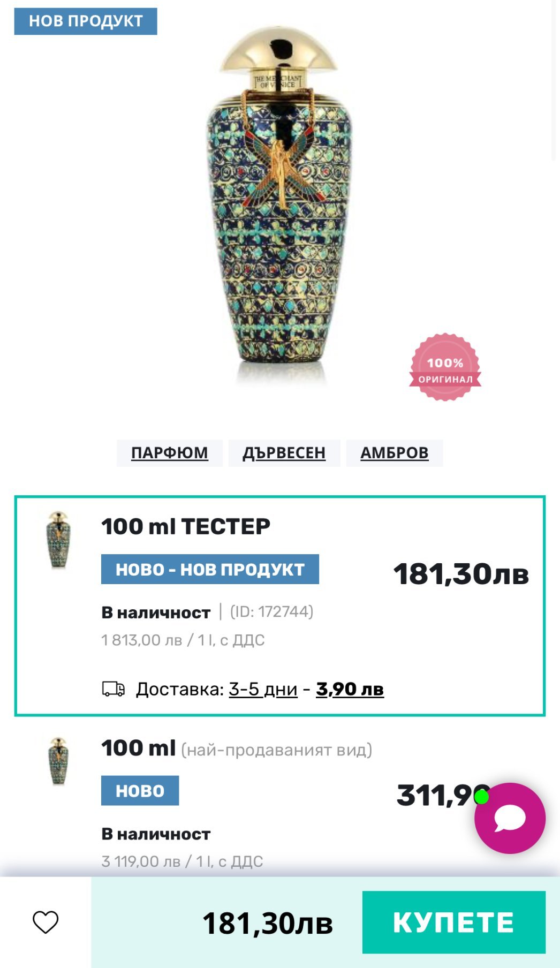The width and height of the screenshot is (560, 968).
Task: Open the 3,90 лв shipping cost link
Action: 350,689
